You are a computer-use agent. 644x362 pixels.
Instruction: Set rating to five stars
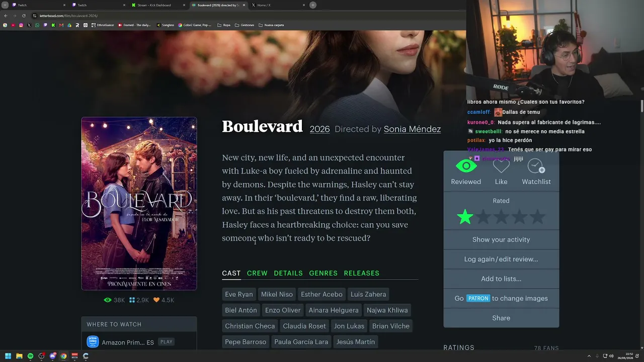[537, 217]
